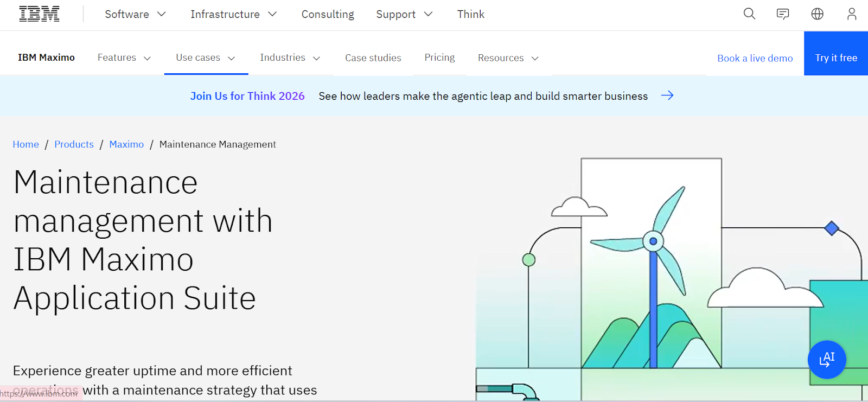The width and height of the screenshot is (868, 402).
Task: Click the wind turbine hero illustration
Action: 672,279
